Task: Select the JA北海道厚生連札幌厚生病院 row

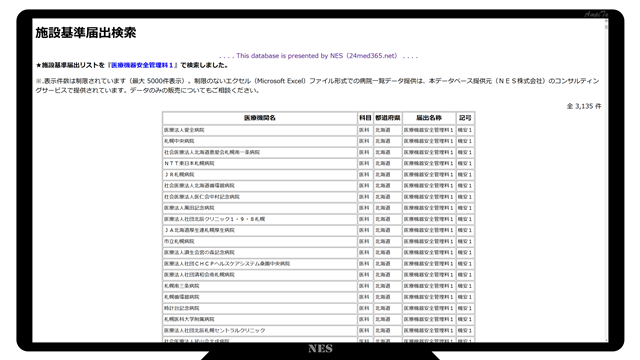Action: [x=318, y=230]
